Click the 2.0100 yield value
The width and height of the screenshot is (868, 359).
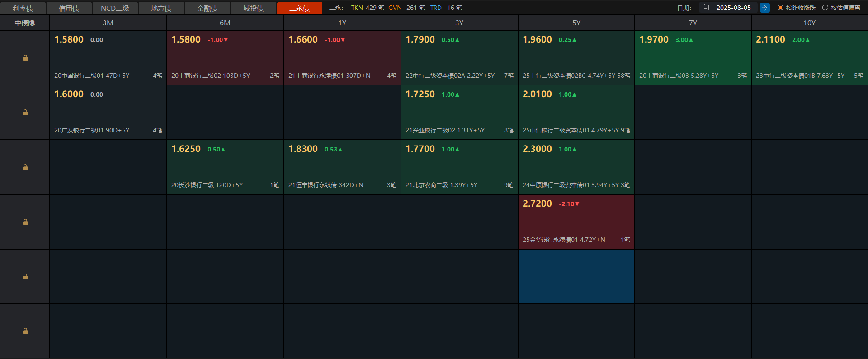pyautogui.click(x=537, y=94)
